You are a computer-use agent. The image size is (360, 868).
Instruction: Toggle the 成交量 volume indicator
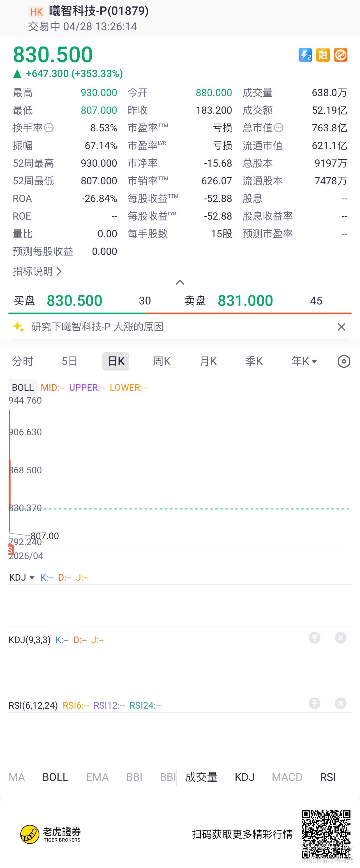(x=201, y=777)
